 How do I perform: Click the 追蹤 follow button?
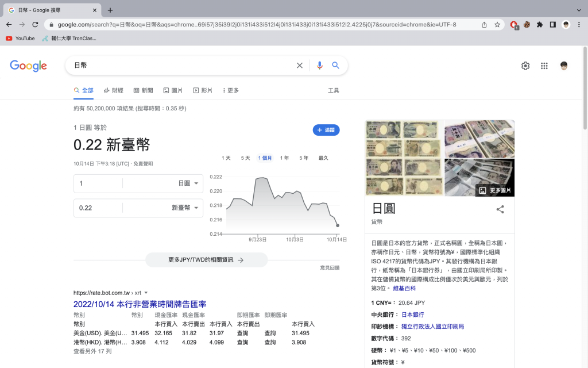coord(326,130)
